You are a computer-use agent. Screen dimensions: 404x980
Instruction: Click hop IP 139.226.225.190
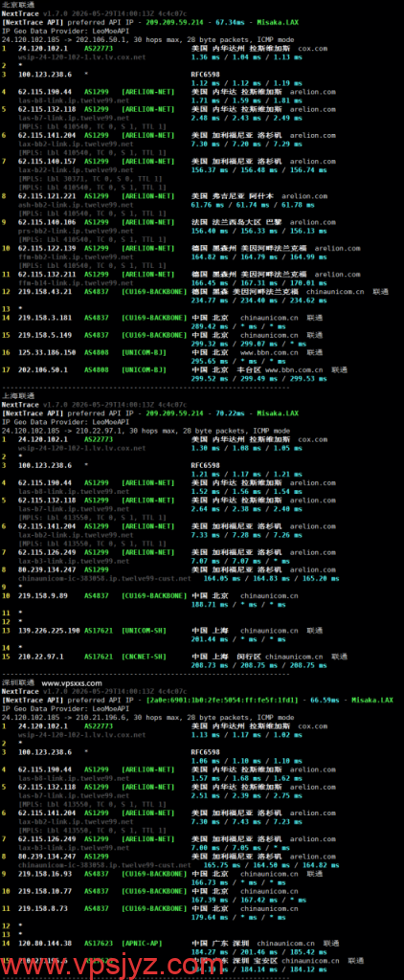[50, 631]
